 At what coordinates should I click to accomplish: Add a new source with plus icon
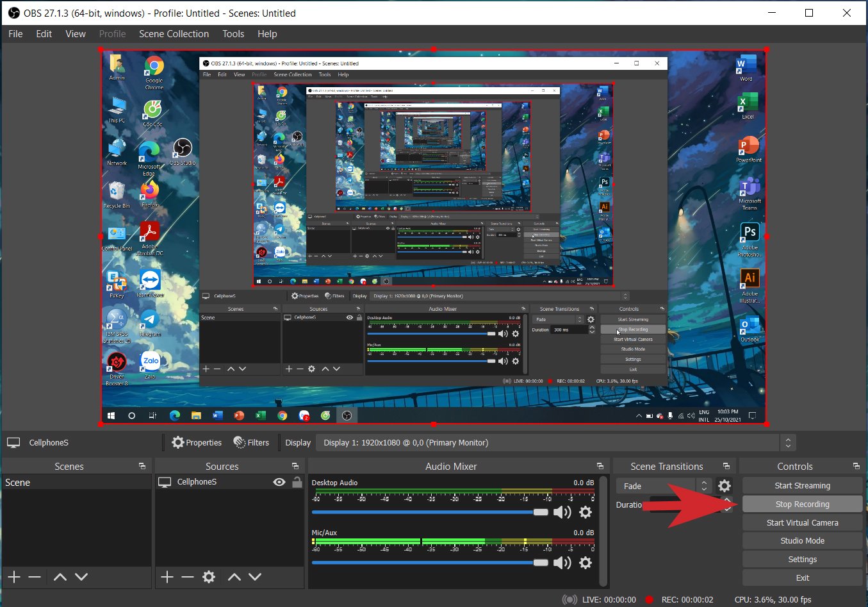(167, 577)
